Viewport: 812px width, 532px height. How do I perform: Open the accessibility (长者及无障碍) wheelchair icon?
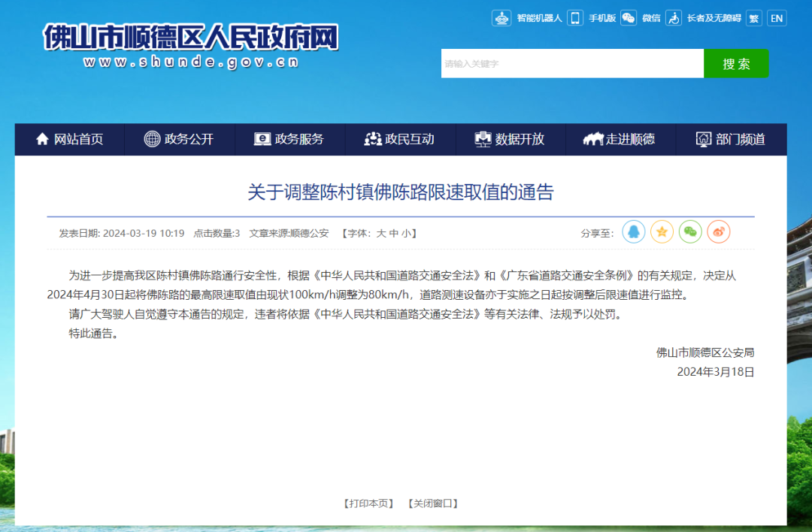tap(674, 18)
